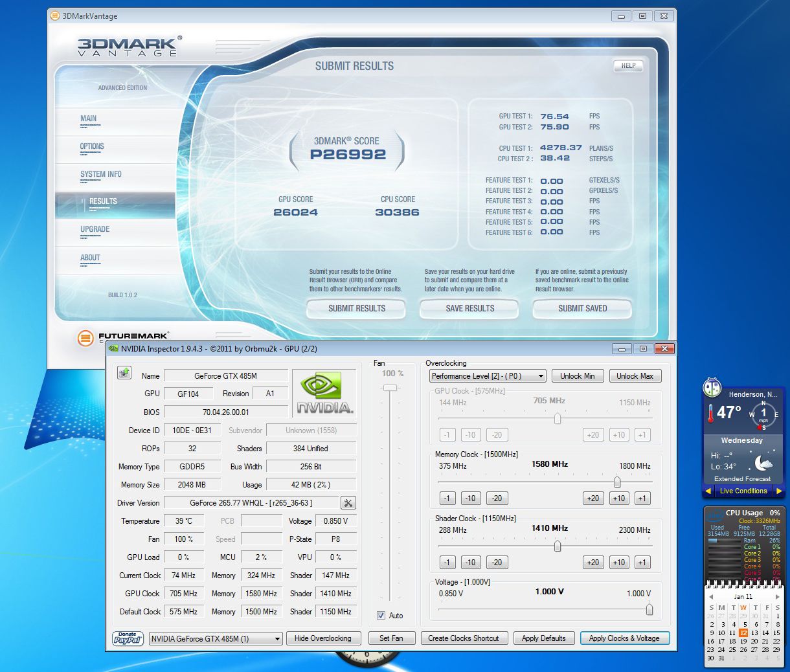
Task: Click the GPU Clock slider handle
Action: (x=558, y=419)
